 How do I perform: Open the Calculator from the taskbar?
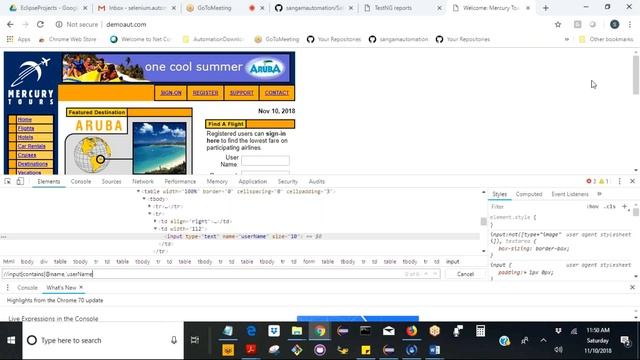pos(480,331)
